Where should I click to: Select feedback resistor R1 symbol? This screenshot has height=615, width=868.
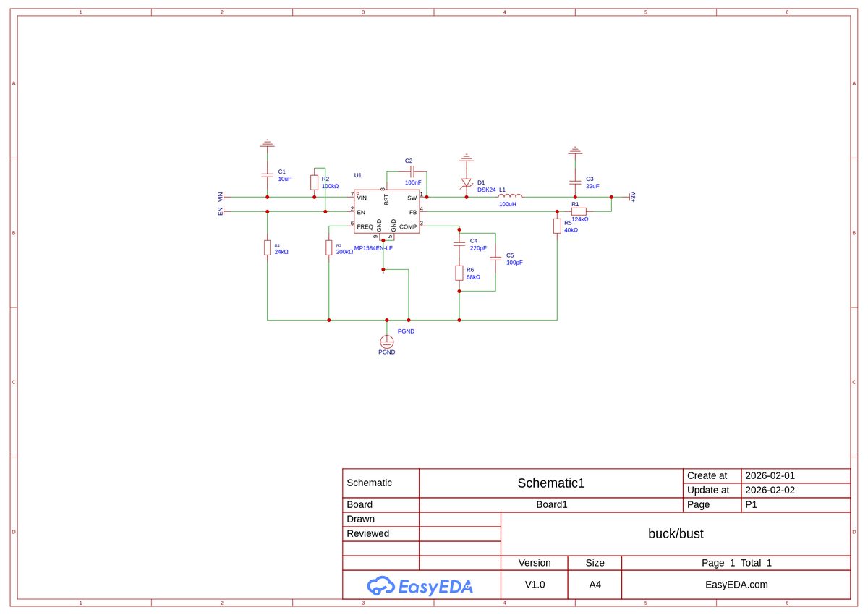tap(579, 211)
